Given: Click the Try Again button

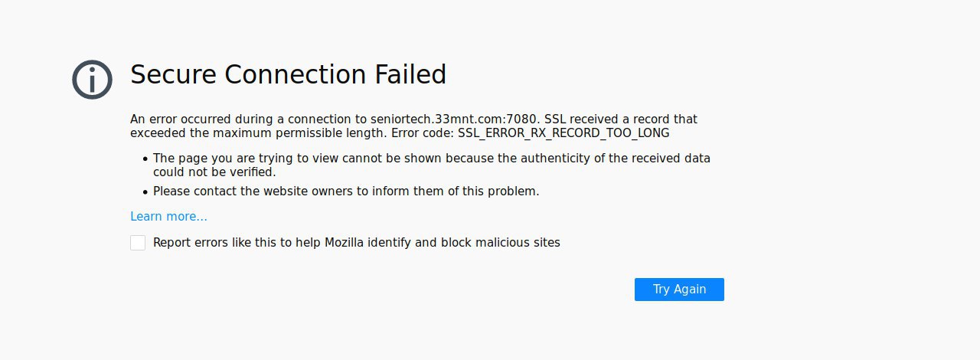Looking at the screenshot, I should click(679, 290).
